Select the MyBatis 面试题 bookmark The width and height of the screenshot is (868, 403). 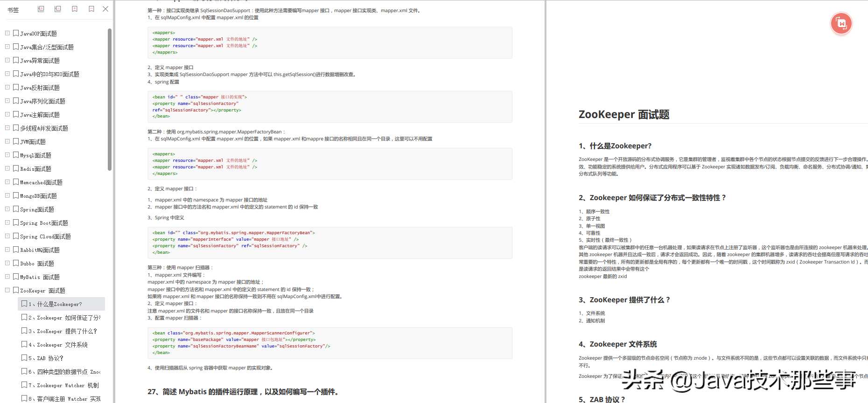coord(40,277)
